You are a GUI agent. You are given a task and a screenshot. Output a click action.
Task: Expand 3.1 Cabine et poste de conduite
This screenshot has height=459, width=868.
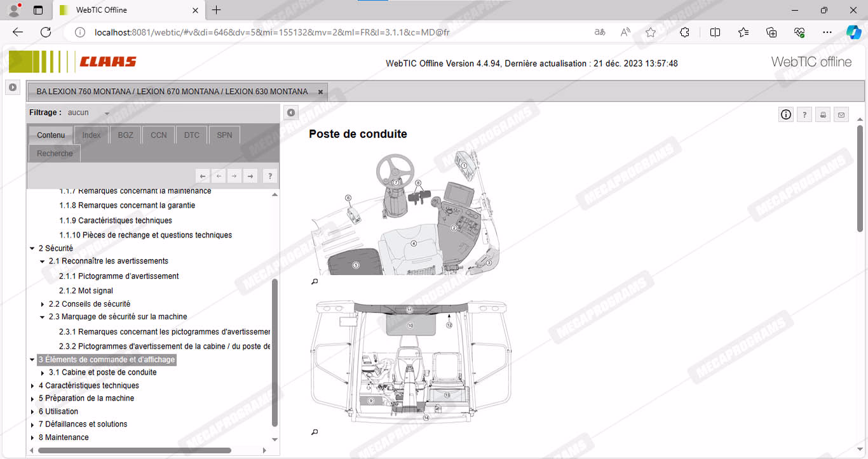point(43,373)
